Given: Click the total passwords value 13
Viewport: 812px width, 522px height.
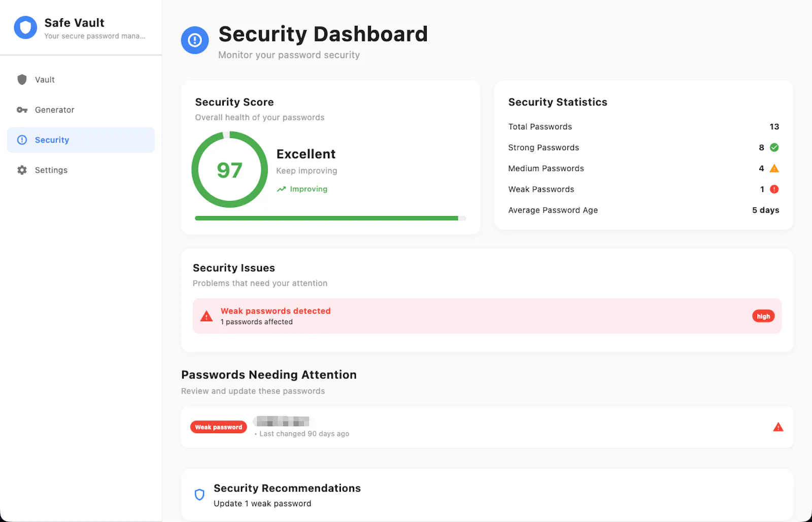Looking at the screenshot, I should pos(774,127).
